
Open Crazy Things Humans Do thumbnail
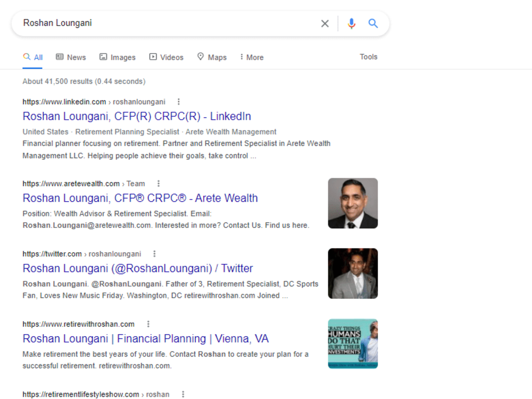coord(353,344)
